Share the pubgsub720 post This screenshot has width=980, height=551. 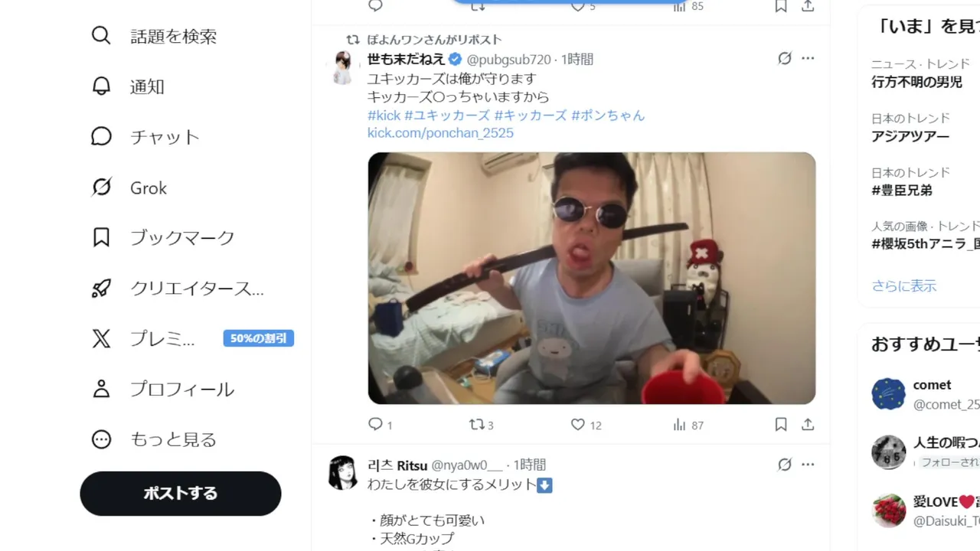point(808,424)
